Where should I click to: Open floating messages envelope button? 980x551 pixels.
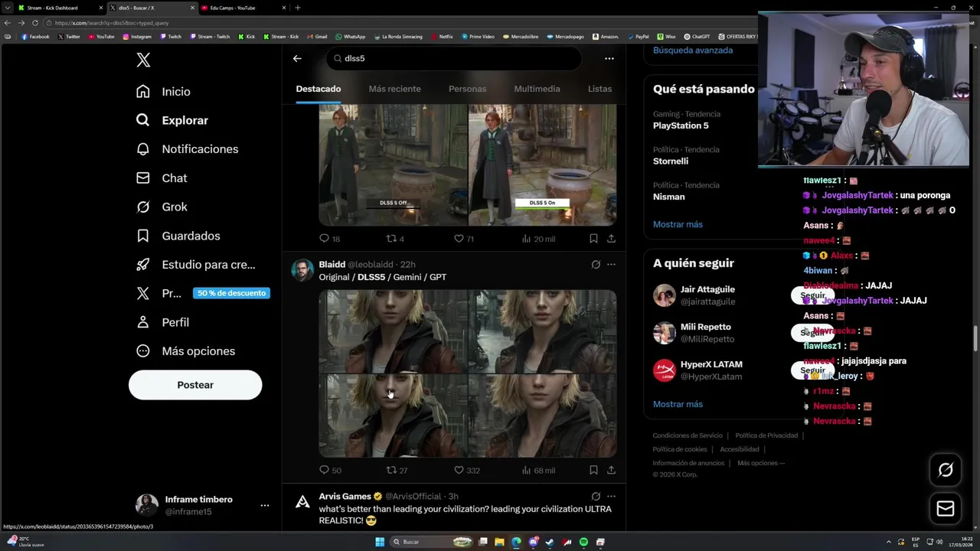coord(946,508)
